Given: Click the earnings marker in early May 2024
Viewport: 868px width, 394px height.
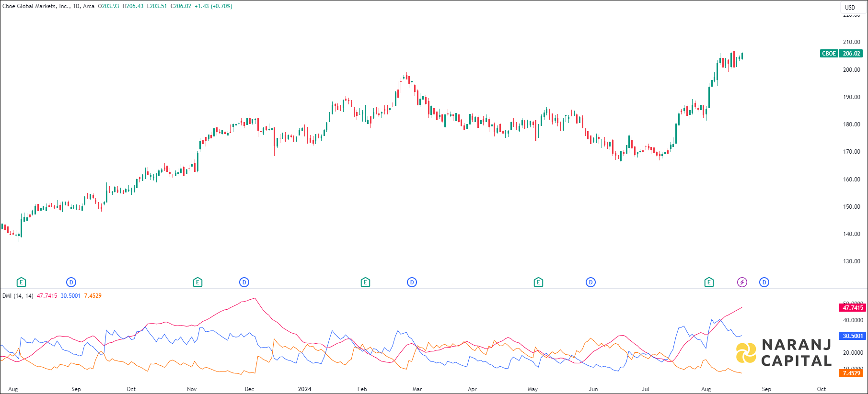Looking at the screenshot, I should pyautogui.click(x=538, y=282).
